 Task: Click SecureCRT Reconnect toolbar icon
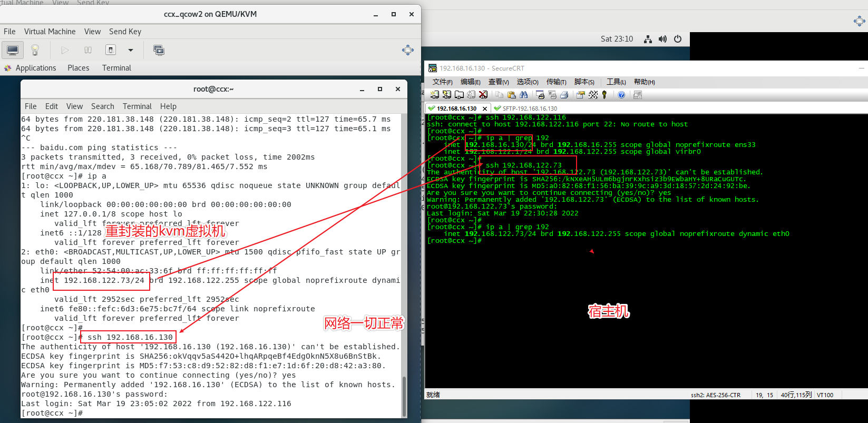click(471, 95)
